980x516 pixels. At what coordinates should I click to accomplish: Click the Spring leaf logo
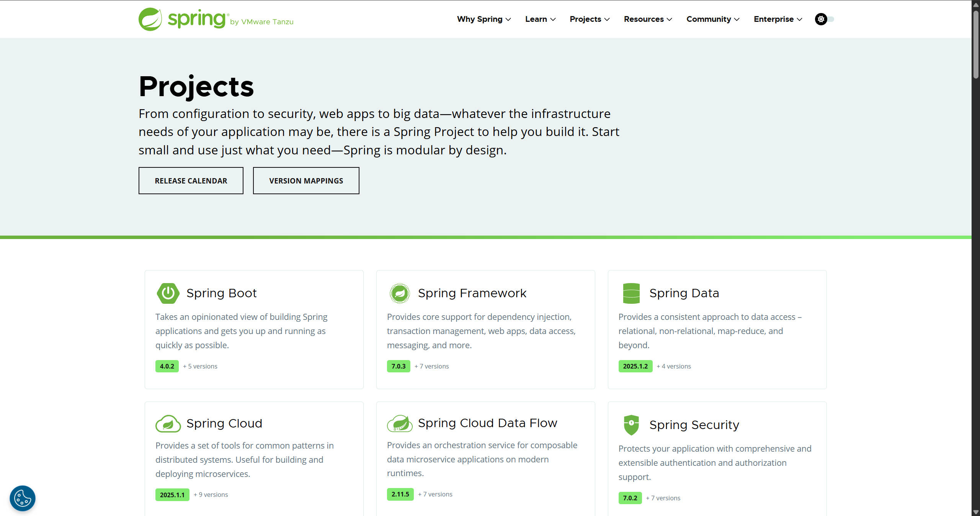pyautogui.click(x=150, y=19)
